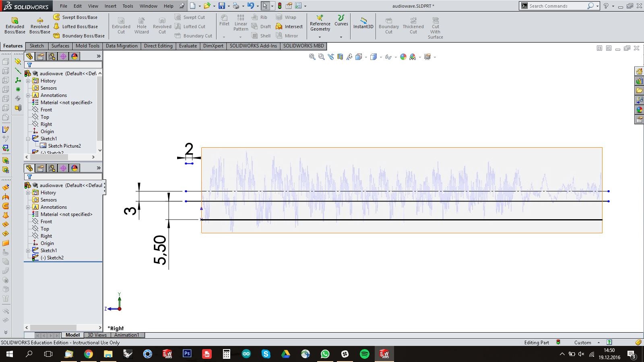Screen dimensions: 644x362
Task: Click Custom units in status bar
Action: pos(582,343)
